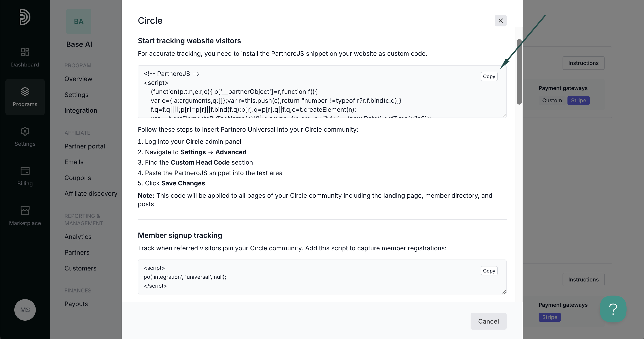Image resolution: width=644 pixels, height=339 pixels.
Task: Click the Partnero logo icon
Action: pos(25,17)
